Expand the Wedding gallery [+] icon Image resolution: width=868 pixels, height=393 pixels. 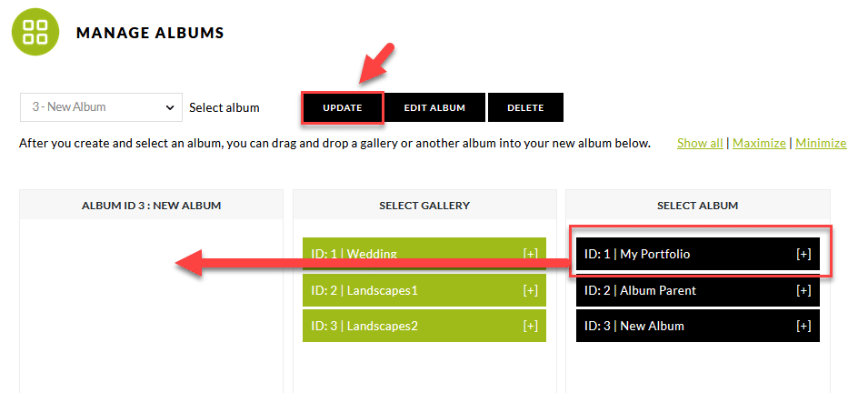[530, 254]
